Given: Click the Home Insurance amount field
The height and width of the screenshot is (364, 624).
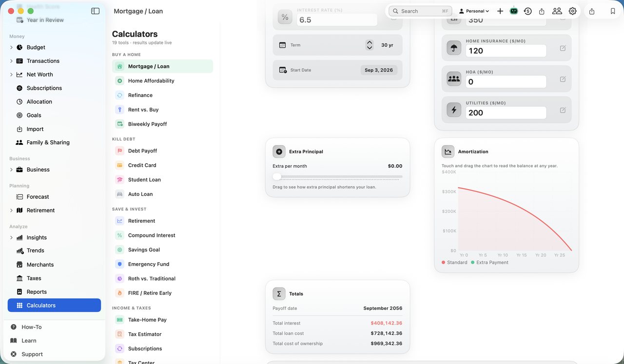Looking at the screenshot, I should coord(506,51).
